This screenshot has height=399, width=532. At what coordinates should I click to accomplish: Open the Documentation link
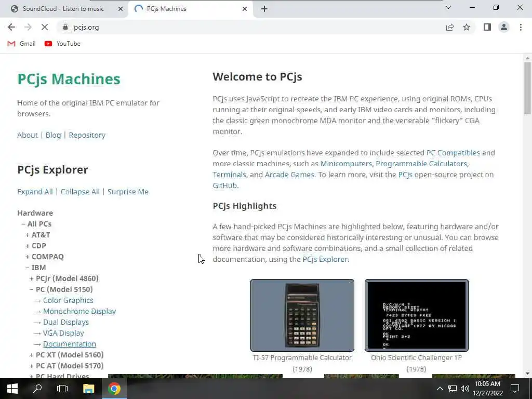tap(70, 344)
